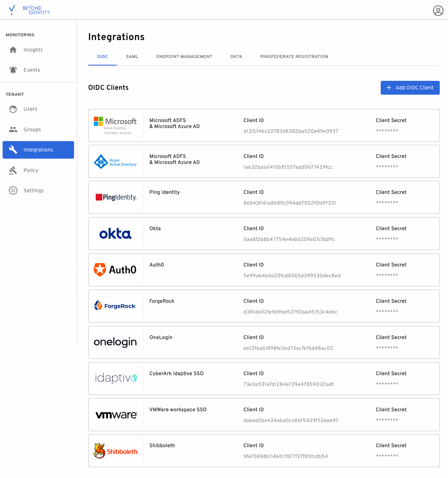Select the Okta integration logo
Image resolution: width=448 pixels, height=478 pixels.
click(x=115, y=233)
